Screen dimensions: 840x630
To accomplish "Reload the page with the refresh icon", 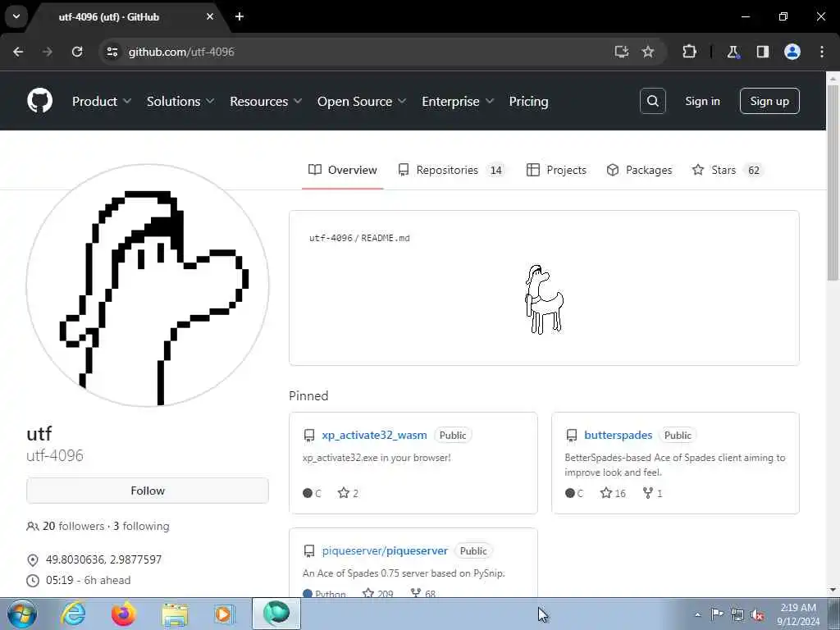I will [77, 52].
